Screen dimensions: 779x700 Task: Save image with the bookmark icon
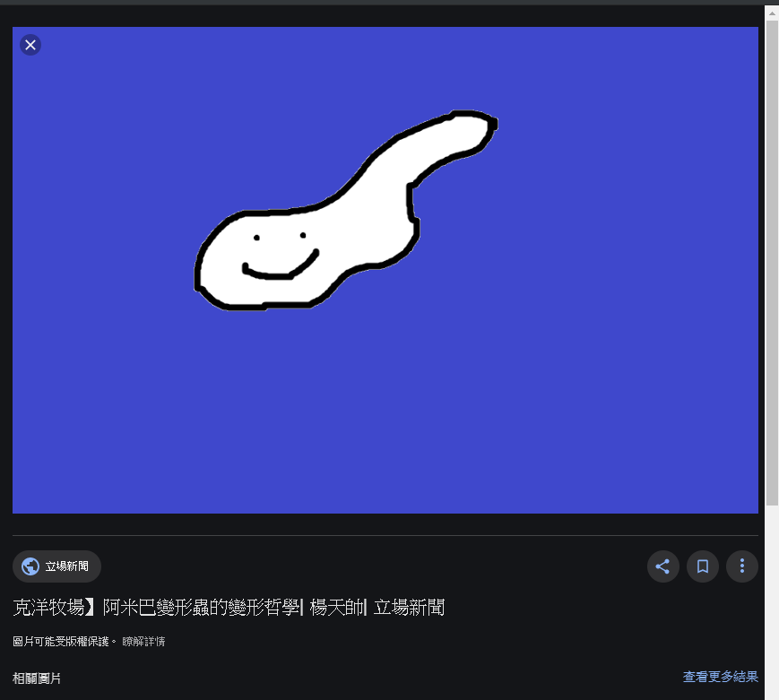click(x=703, y=566)
